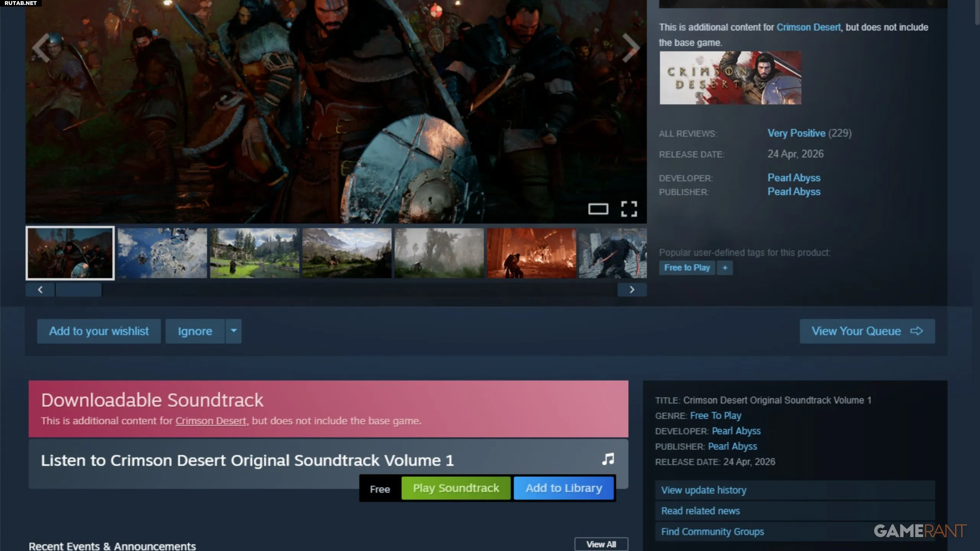Click the plus icon to add tag

pyautogui.click(x=725, y=268)
